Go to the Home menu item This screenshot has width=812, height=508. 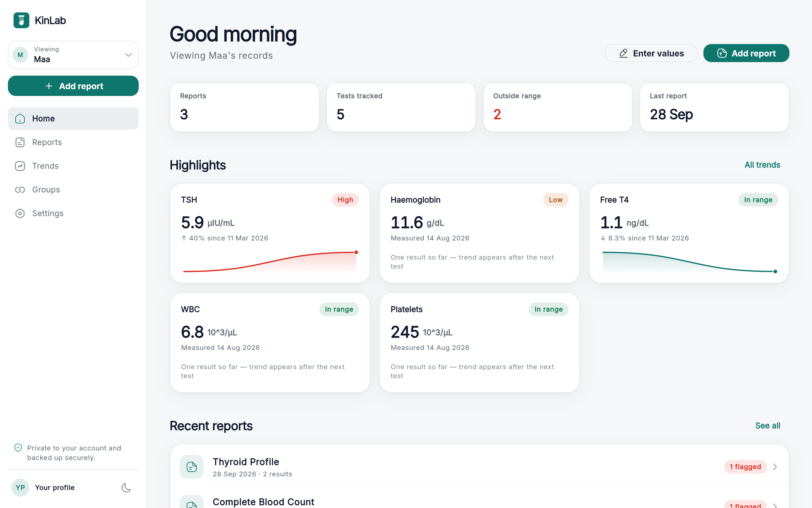coord(73,119)
